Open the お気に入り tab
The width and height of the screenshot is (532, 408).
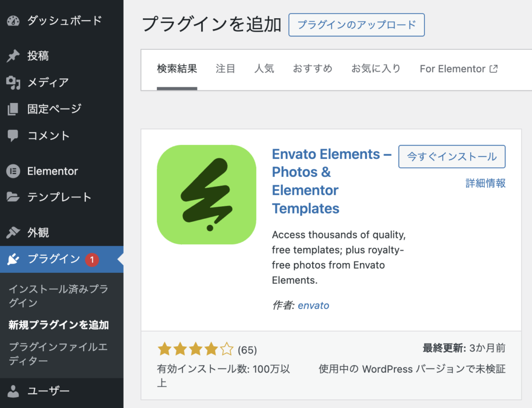click(376, 69)
